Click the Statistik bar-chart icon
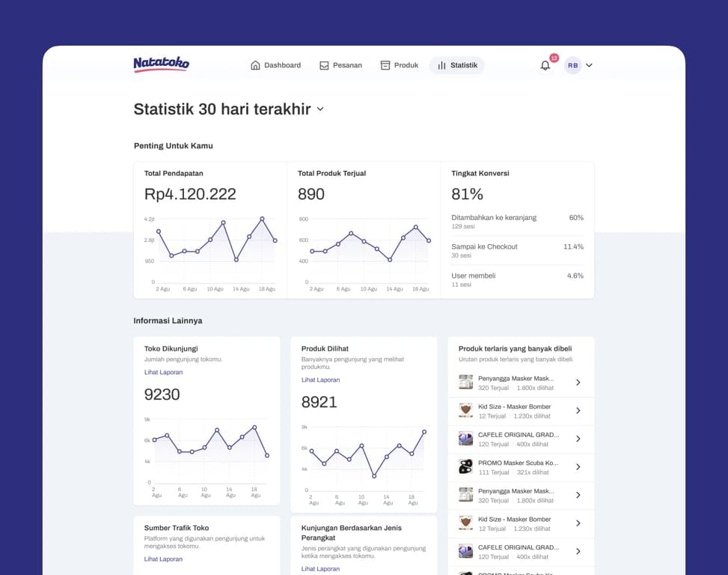728x575 pixels. [440, 65]
